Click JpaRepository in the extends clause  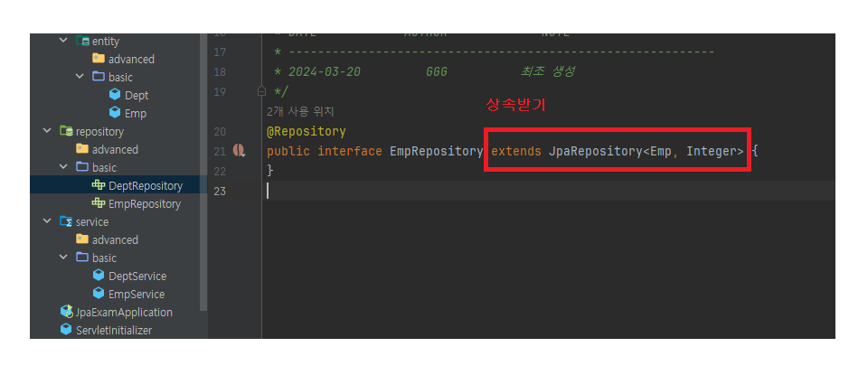coord(595,151)
